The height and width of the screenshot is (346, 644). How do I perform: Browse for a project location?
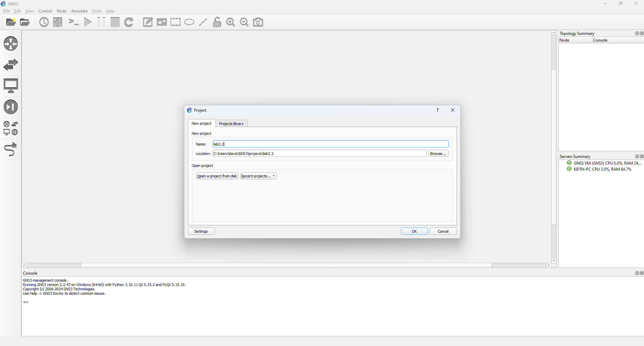438,153
